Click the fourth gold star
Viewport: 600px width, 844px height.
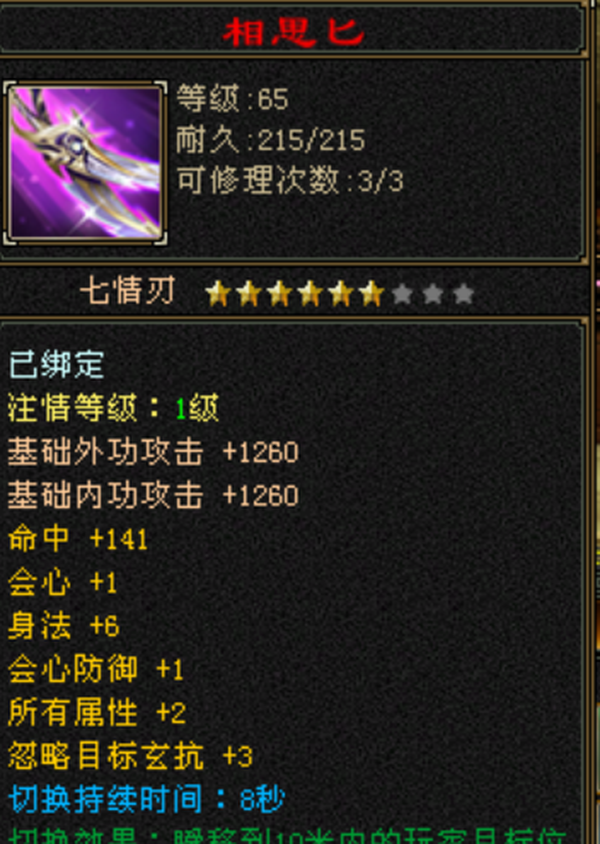310,294
